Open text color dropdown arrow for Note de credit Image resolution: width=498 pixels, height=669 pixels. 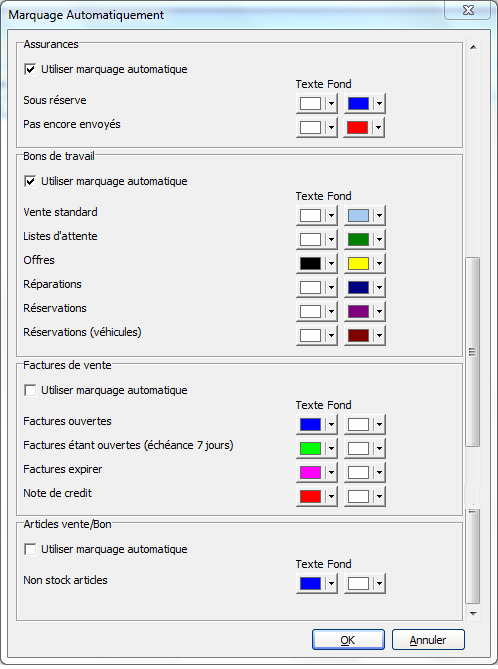point(332,496)
